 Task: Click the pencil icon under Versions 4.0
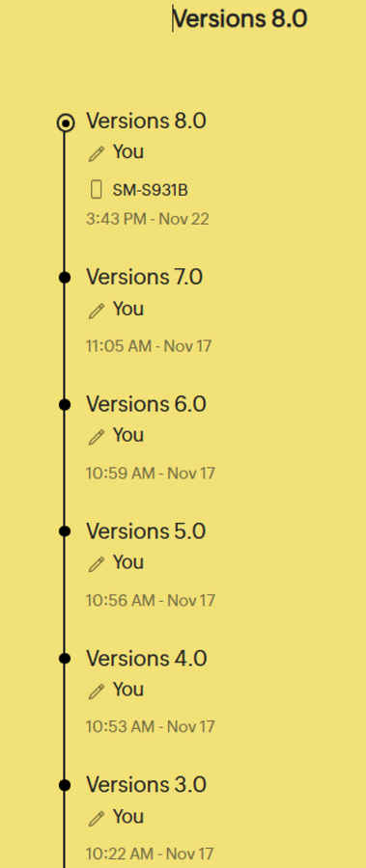pos(97,691)
